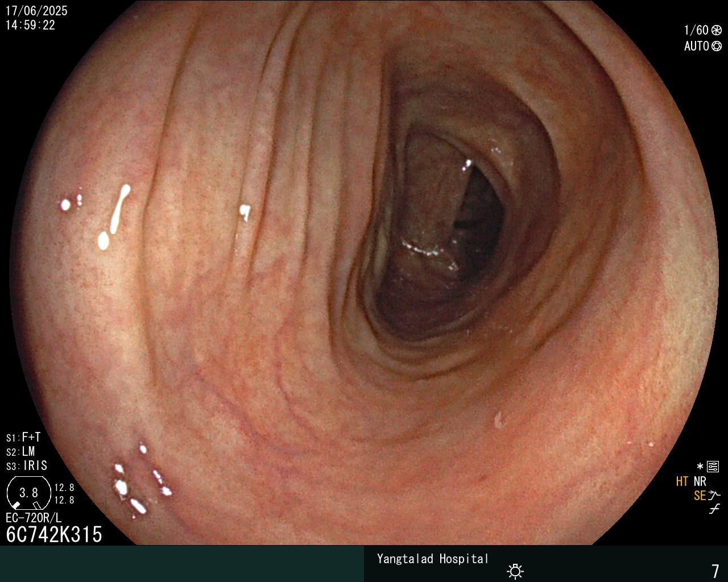Click the iris aperture icon next to AUTO
728x582 pixels.
717,46
